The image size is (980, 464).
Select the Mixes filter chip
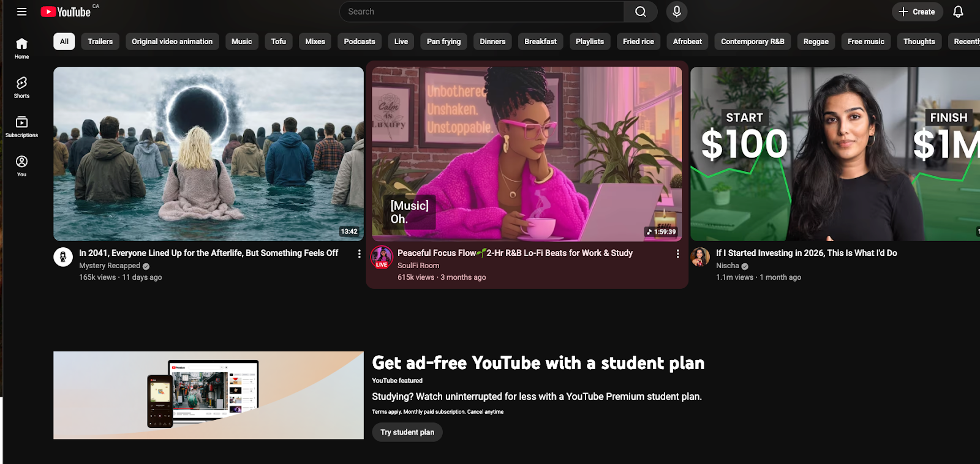coord(315,42)
